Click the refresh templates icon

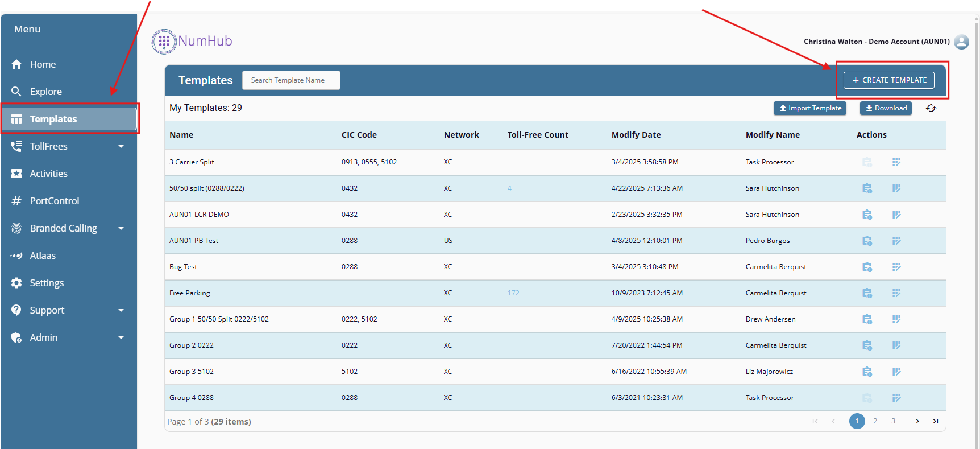(931, 108)
